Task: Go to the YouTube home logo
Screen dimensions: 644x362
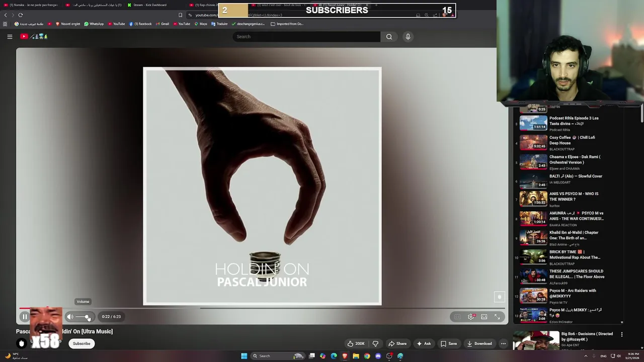Action: click(x=34, y=36)
